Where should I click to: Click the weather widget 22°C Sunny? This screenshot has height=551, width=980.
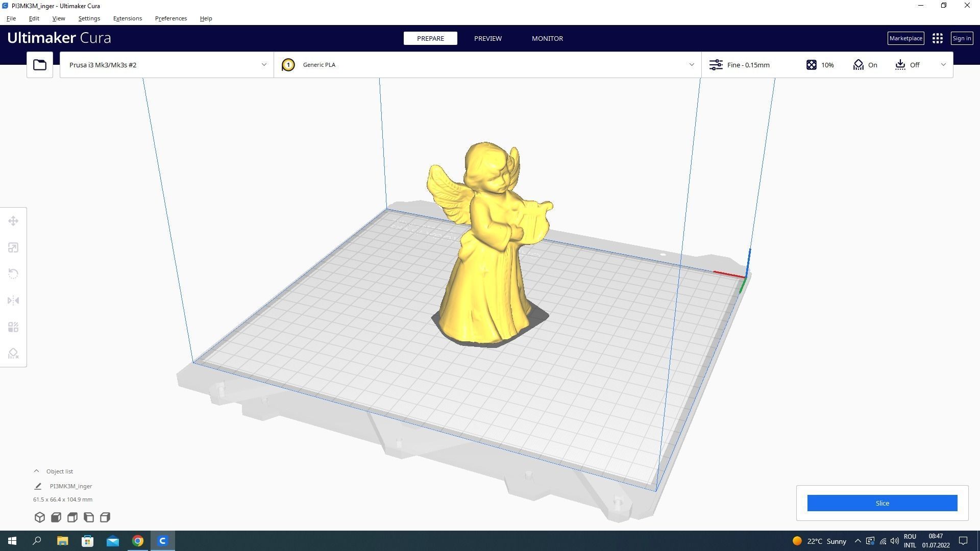pos(819,541)
